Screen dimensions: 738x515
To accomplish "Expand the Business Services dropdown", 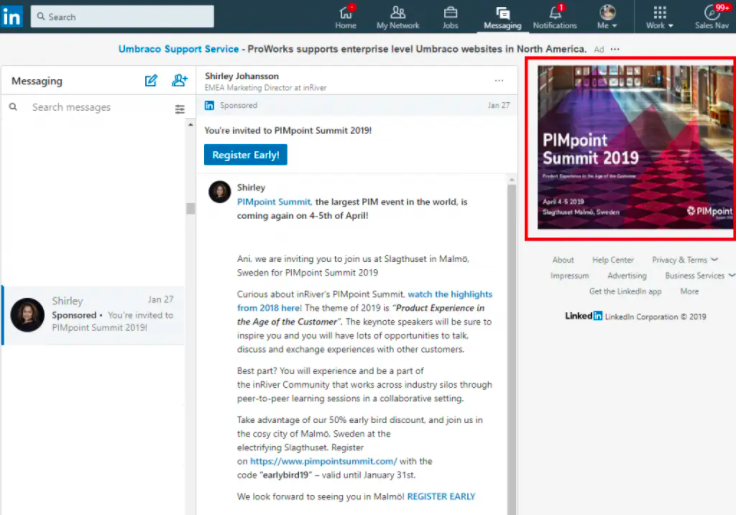I will click(x=699, y=275).
